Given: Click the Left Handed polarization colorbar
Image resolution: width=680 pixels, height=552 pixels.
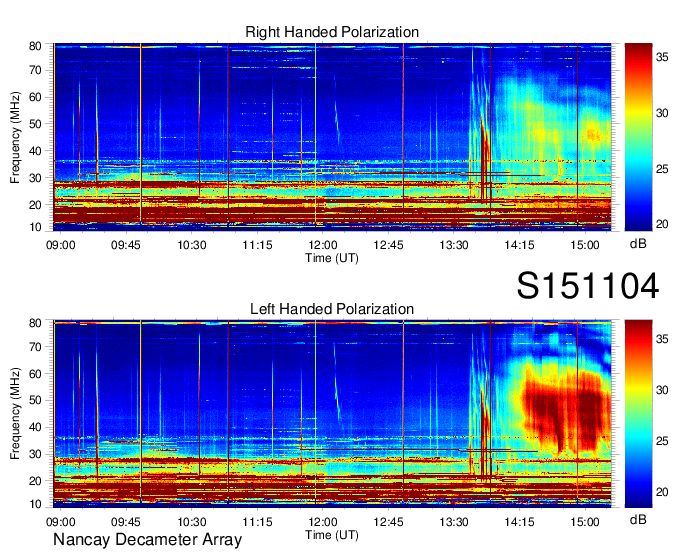Looking at the screenshot, I should pos(638,414).
